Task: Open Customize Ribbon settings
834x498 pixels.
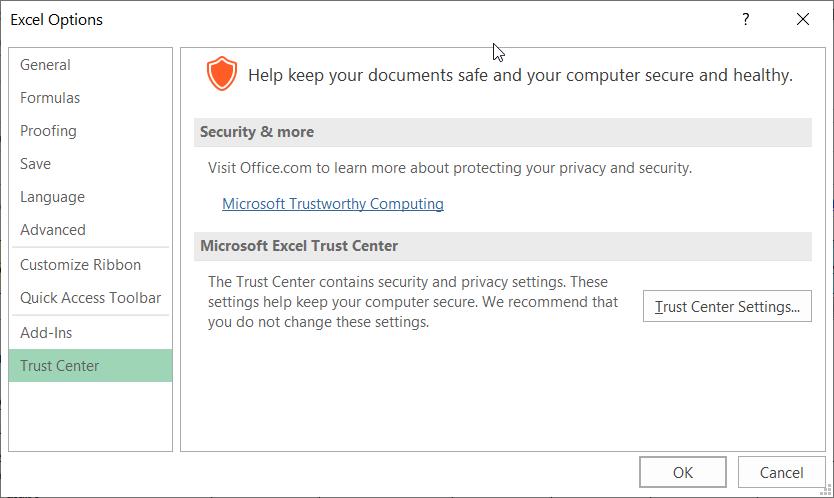Action: (80, 265)
